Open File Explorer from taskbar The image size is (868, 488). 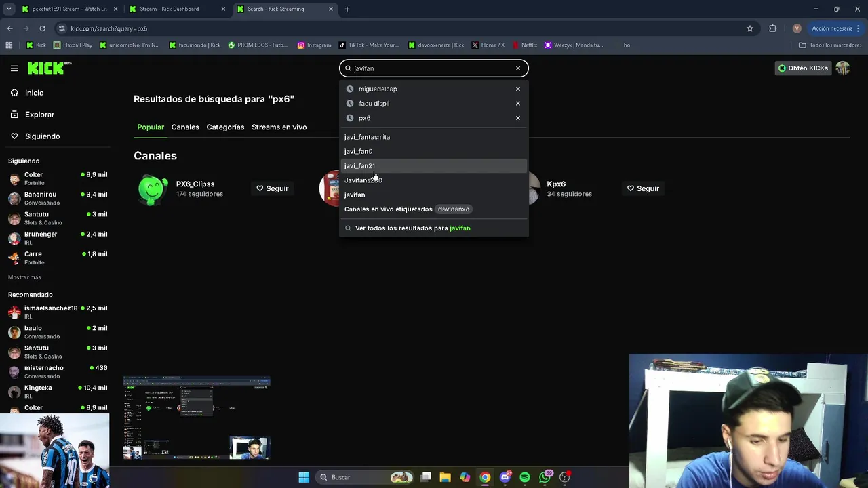tap(445, 477)
